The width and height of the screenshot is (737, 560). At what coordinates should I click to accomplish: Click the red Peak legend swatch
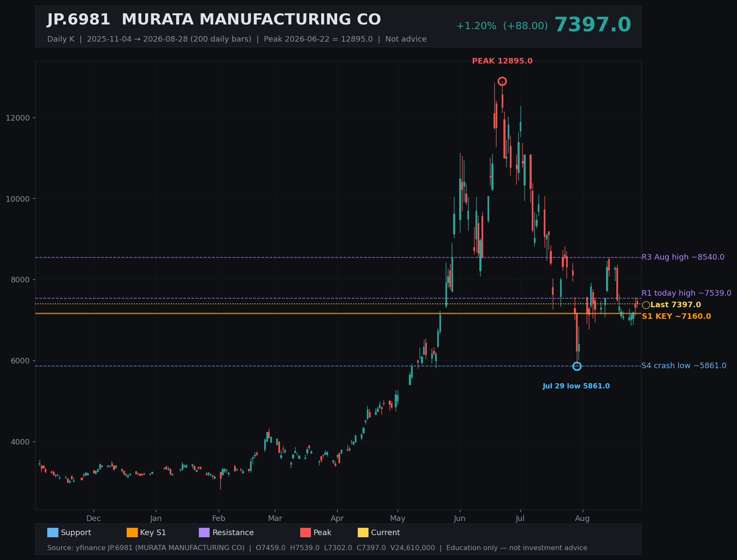point(305,533)
